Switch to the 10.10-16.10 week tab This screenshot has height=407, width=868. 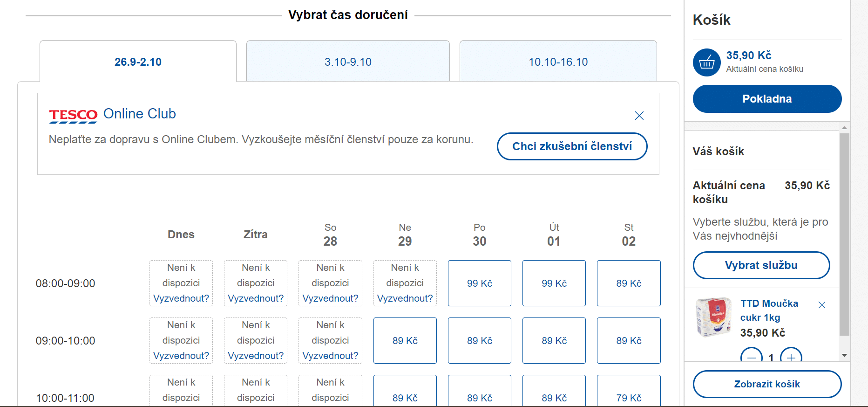coord(558,62)
